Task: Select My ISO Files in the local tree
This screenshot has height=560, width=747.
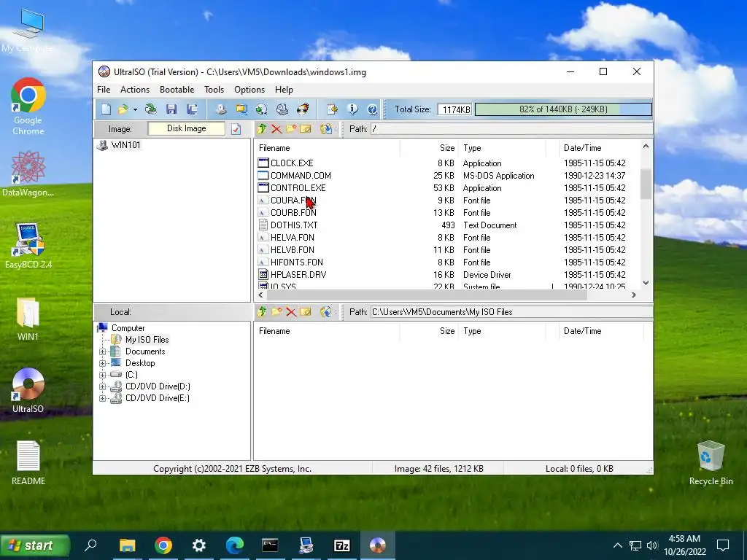Action: point(147,340)
